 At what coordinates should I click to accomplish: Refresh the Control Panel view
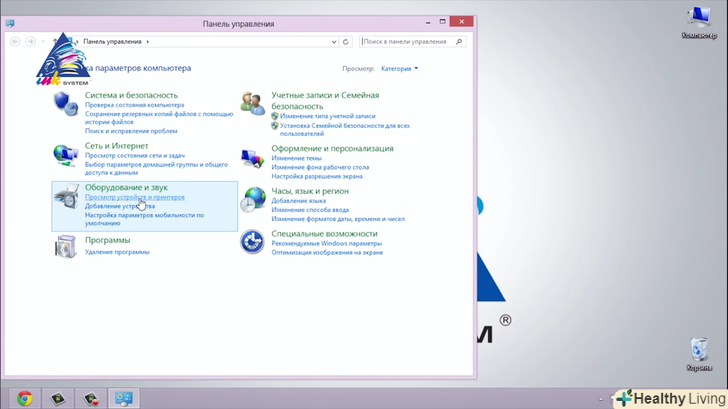click(x=345, y=42)
